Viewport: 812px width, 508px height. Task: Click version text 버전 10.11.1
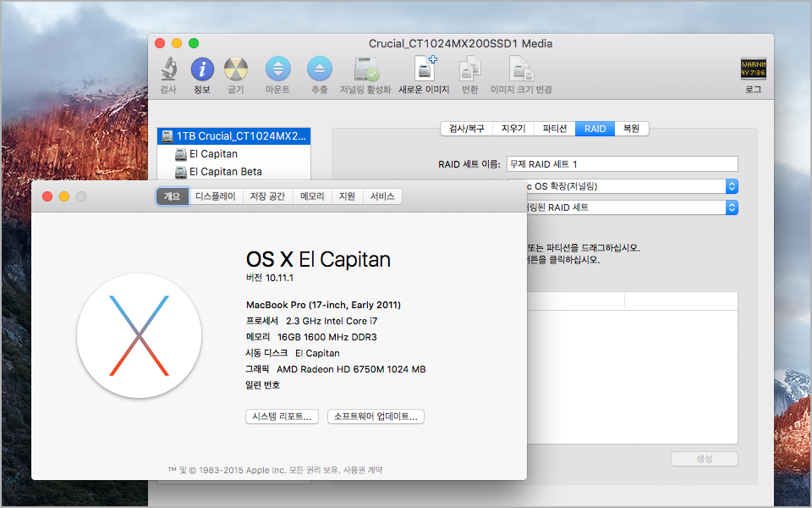(x=269, y=278)
